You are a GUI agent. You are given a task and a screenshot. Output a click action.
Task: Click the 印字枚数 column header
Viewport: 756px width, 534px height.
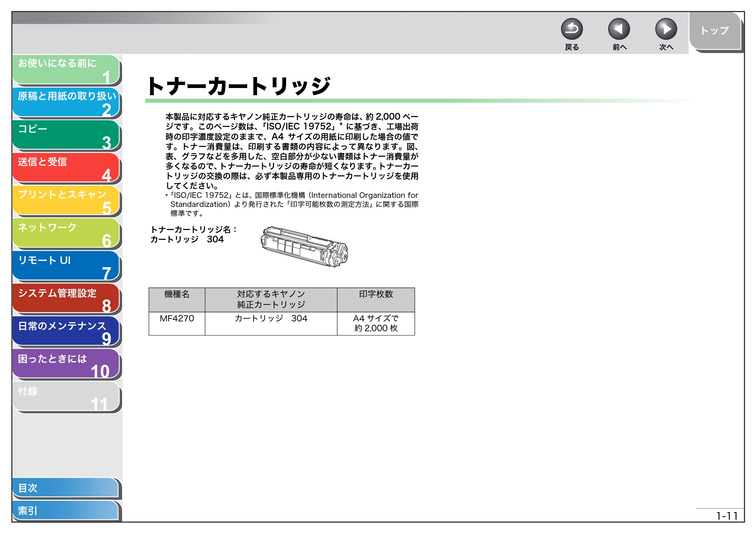(376, 300)
